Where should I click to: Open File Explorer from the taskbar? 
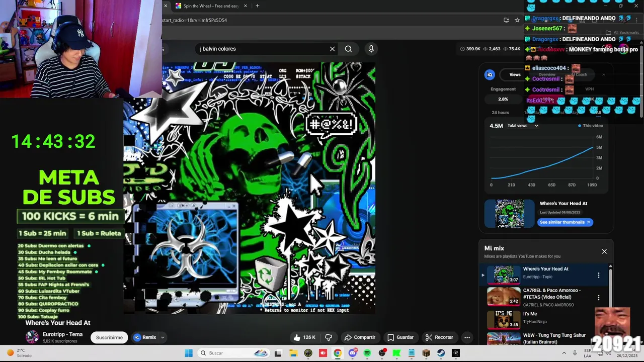tap(293, 353)
